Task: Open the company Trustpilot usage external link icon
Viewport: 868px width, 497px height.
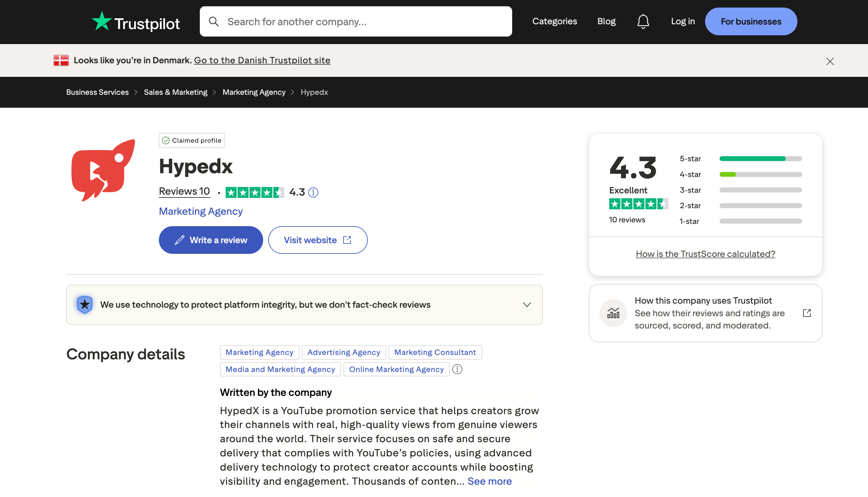Action: click(x=807, y=313)
